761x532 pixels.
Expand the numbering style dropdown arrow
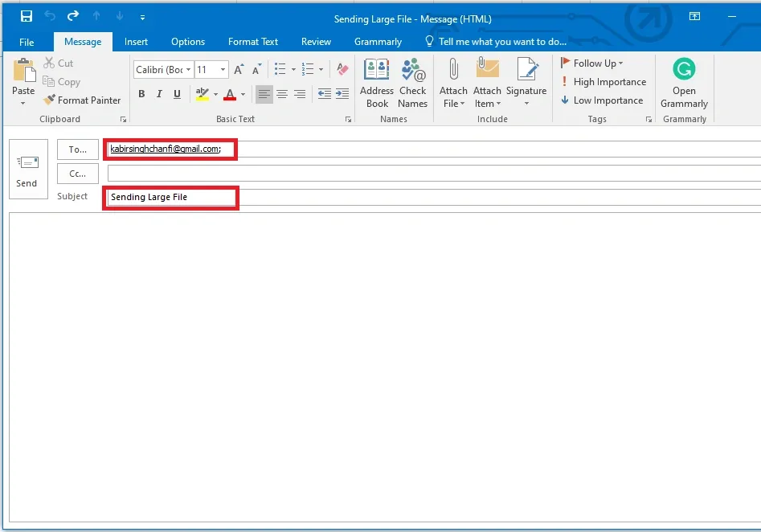(x=321, y=69)
